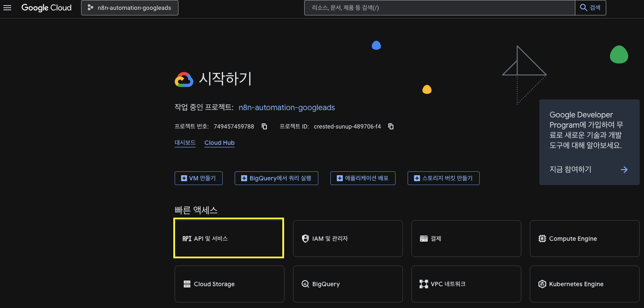Open the Cloud Hub link

(220, 143)
